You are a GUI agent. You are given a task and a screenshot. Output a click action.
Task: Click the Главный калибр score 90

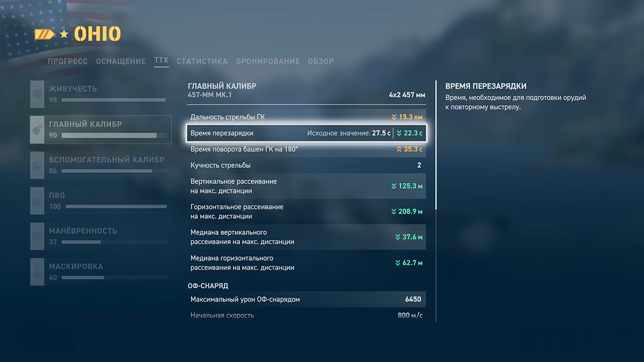pos(53,136)
